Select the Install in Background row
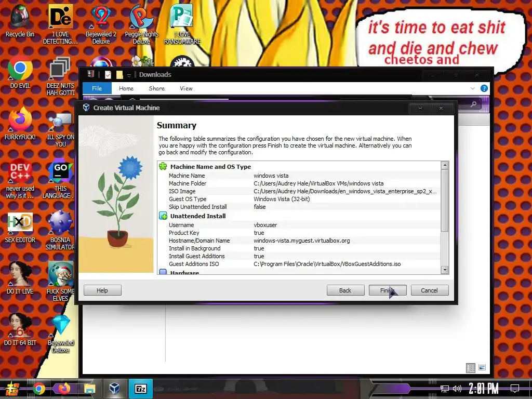Viewport: 532px width, 399px height. (x=299, y=248)
